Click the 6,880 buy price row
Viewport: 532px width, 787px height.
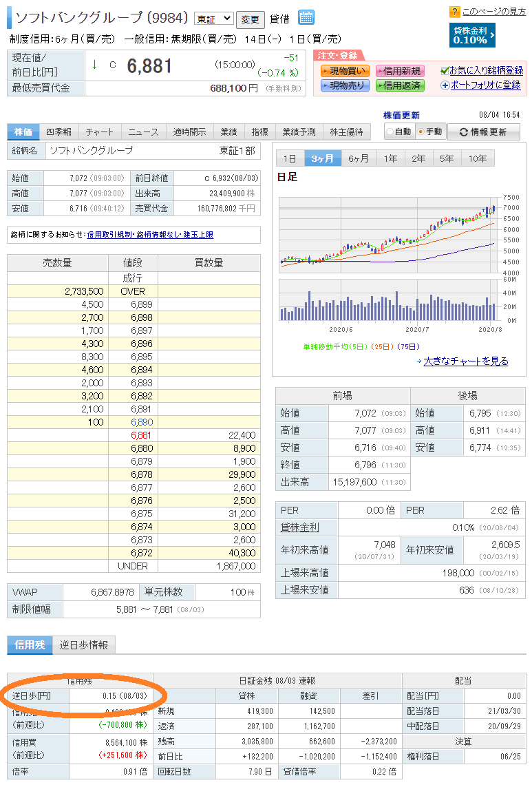point(134,449)
